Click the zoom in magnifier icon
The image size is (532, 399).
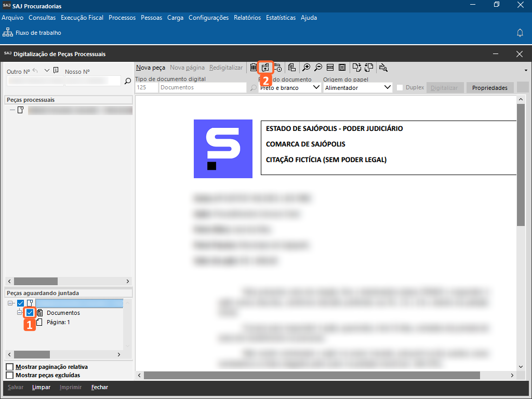tap(307, 68)
